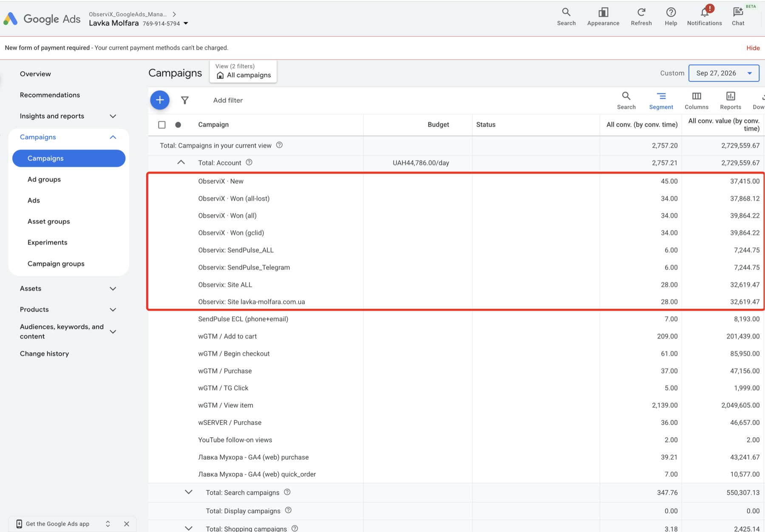Click the phone icon in app banner
The image size is (765, 532).
tap(19, 524)
